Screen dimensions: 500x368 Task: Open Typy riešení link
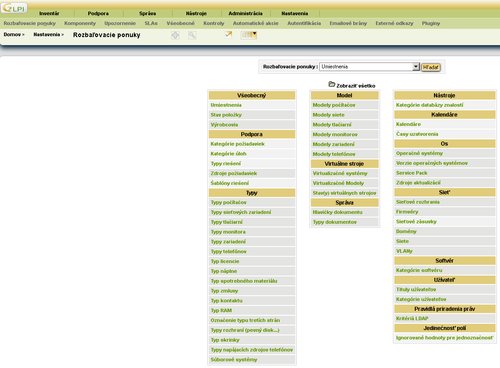(226, 164)
